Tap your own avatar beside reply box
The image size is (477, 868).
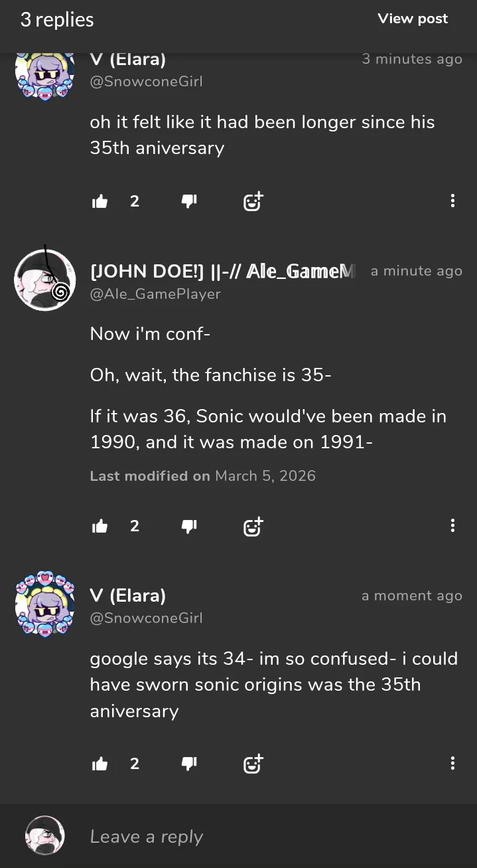(x=45, y=835)
